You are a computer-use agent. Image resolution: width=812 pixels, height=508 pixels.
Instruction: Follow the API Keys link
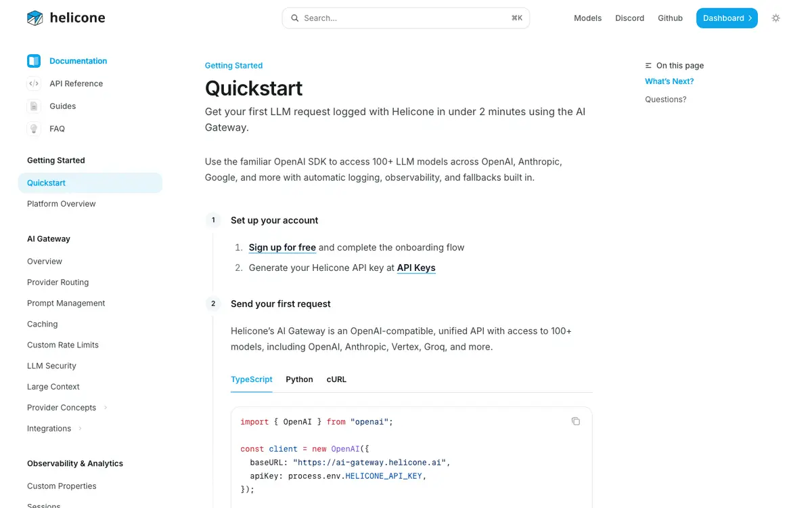point(416,268)
